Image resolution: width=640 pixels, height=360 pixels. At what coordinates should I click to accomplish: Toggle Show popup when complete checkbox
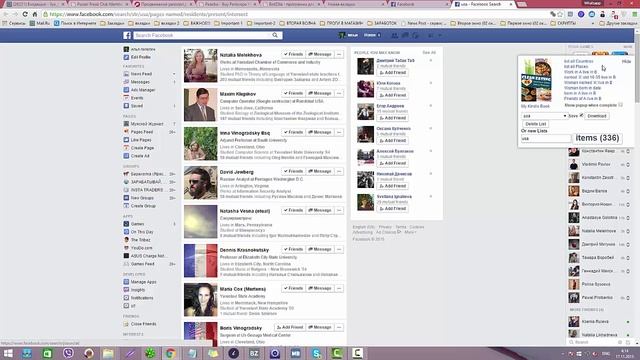(x=620, y=105)
